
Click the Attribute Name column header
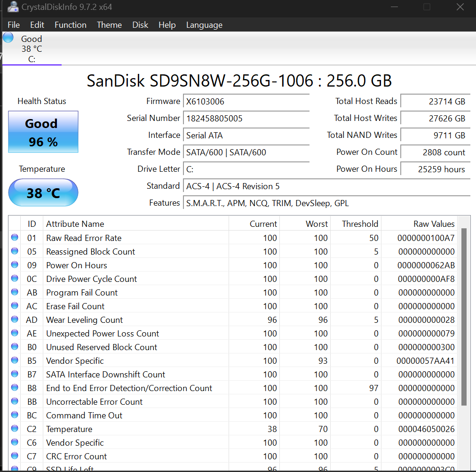point(75,224)
